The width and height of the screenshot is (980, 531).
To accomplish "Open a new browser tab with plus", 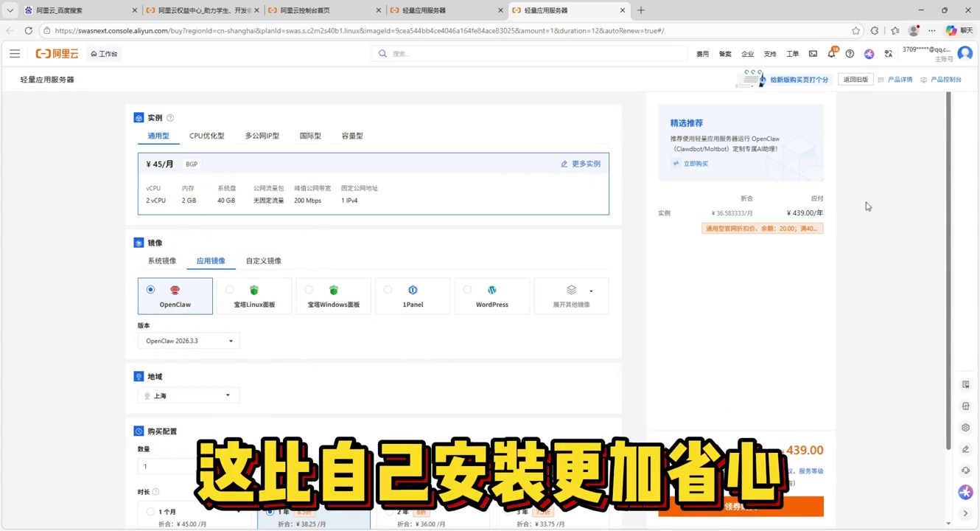I will coord(640,10).
